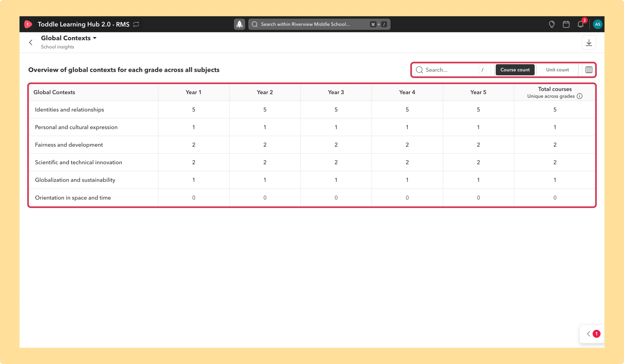Click Total courses value for Identities and relationships
The image size is (624, 364).
[x=555, y=109]
